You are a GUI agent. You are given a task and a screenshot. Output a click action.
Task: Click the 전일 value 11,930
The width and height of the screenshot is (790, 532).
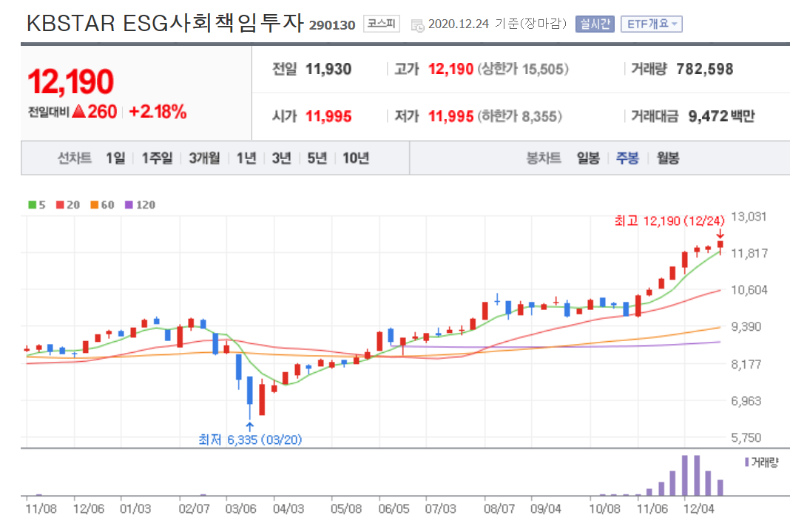pyautogui.click(x=328, y=69)
